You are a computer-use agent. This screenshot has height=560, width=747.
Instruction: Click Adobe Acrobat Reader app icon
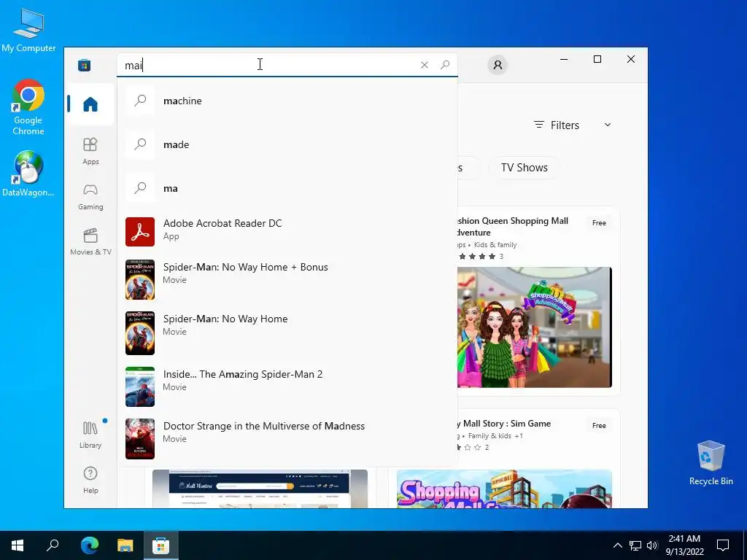[140, 232]
